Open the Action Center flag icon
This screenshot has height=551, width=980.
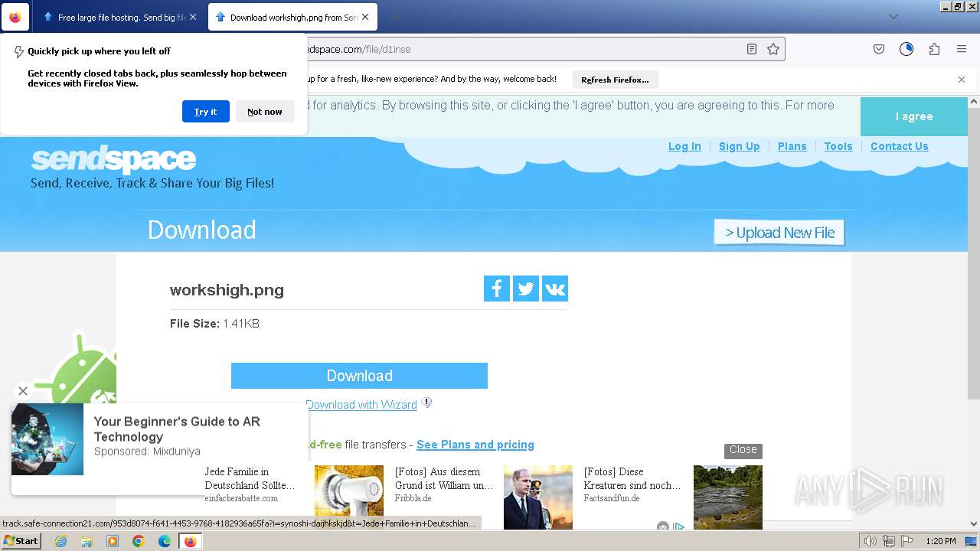(907, 541)
